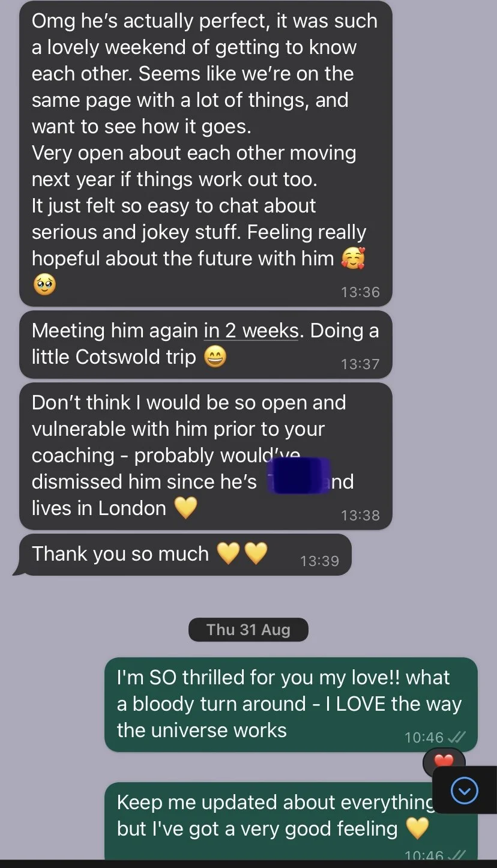
Task: Tap the pleading face emoji in first message
Action: point(44,285)
